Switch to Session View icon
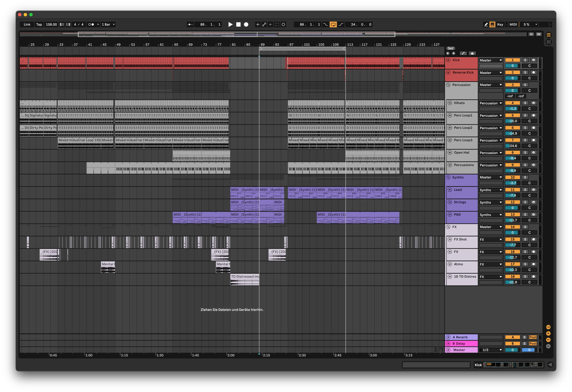This screenshot has width=572, height=392. point(549,42)
